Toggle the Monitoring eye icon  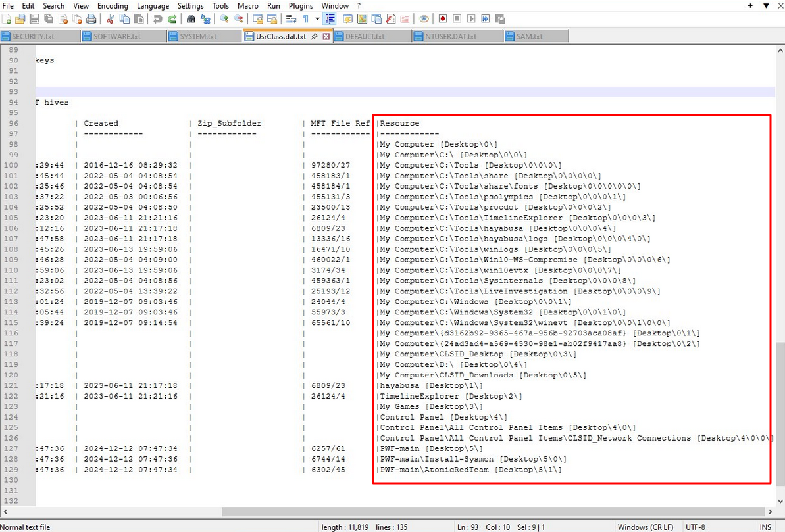[424, 19]
